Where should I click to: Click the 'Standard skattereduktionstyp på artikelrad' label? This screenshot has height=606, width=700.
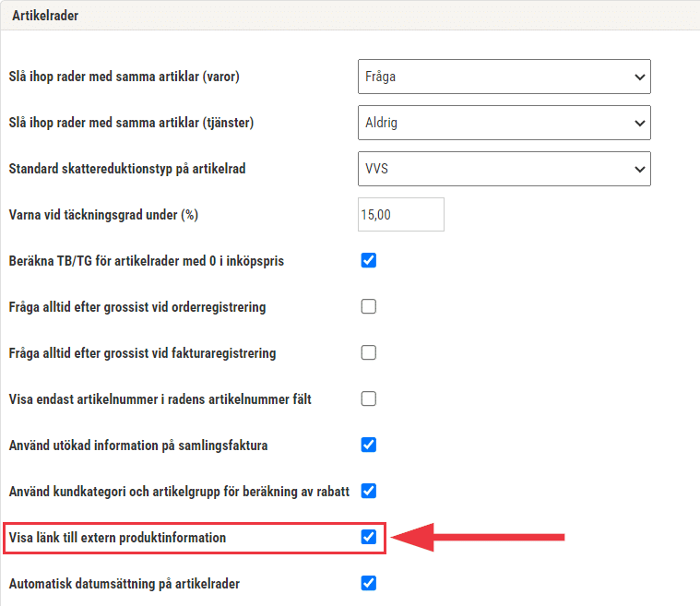point(127,169)
